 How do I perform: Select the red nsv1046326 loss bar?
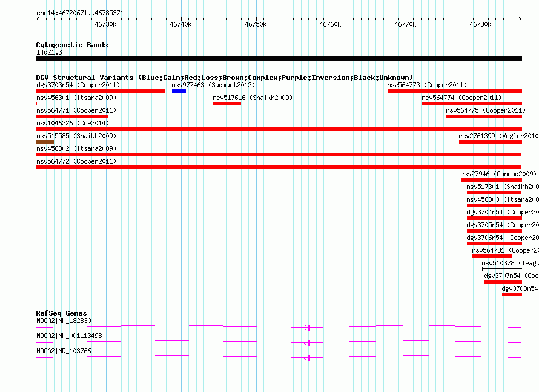pos(279,129)
